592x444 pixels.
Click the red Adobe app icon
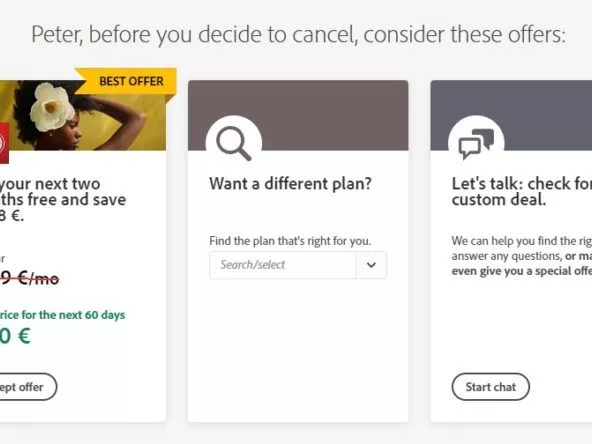click(x=4, y=143)
